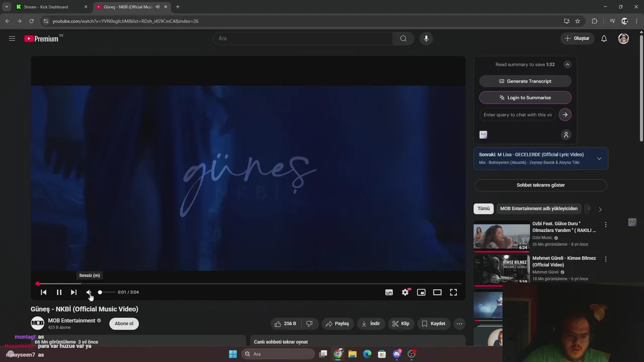Collapse the summary panel chevron
644x362 pixels.
[x=567, y=64]
